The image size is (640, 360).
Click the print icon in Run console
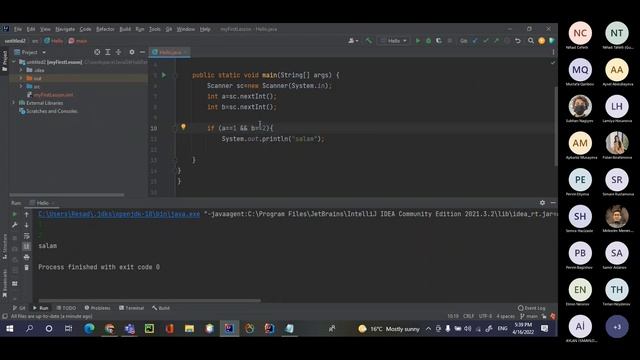27,257
